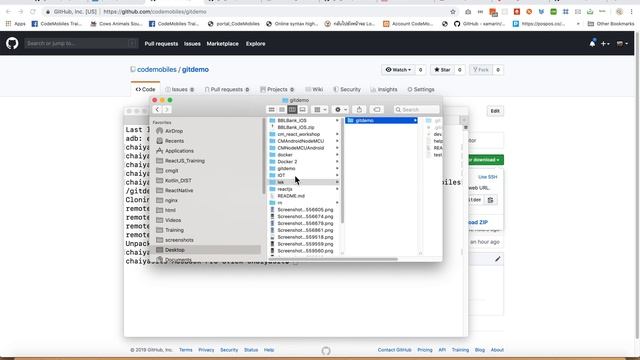Image resolution: width=640 pixels, height=360 pixels.
Task: Open the notifications bell icon on GitHub
Action: (592, 43)
